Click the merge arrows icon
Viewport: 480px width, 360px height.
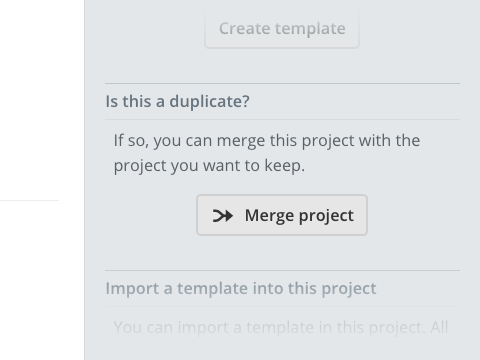[x=223, y=216]
